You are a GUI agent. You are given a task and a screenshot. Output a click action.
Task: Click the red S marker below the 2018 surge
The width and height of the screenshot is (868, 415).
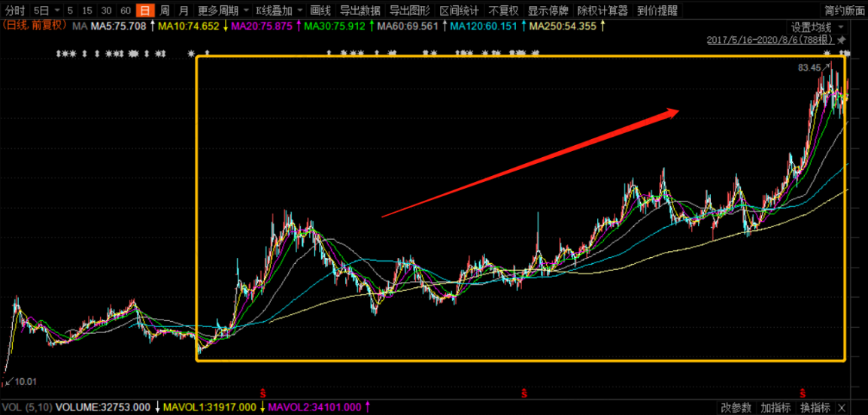pos(263,393)
